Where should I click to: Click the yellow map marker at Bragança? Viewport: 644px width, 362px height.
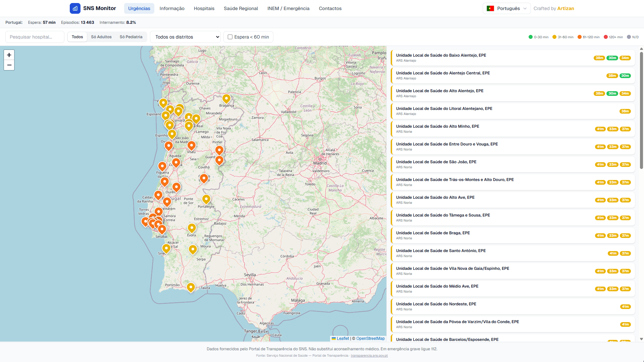click(226, 99)
